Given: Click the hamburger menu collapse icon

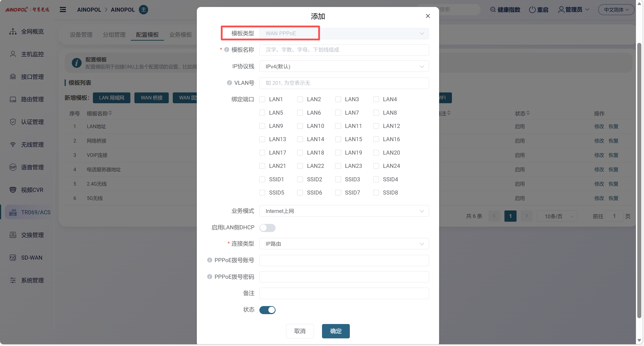Looking at the screenshot, I should point(63,9).
